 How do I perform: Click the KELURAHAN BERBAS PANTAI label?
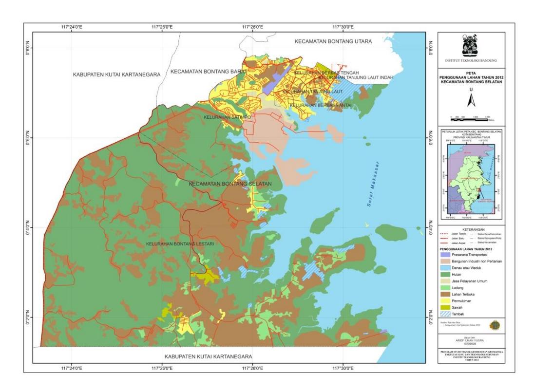321,106
